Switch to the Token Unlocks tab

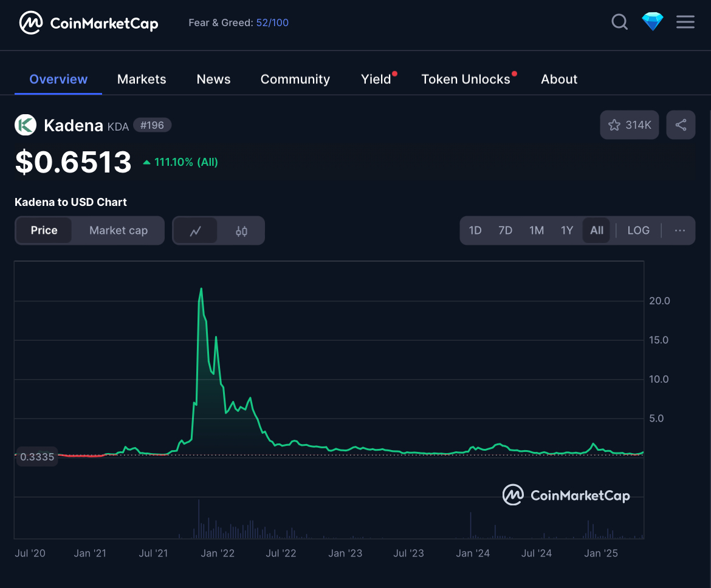click(x=465, y=79)
